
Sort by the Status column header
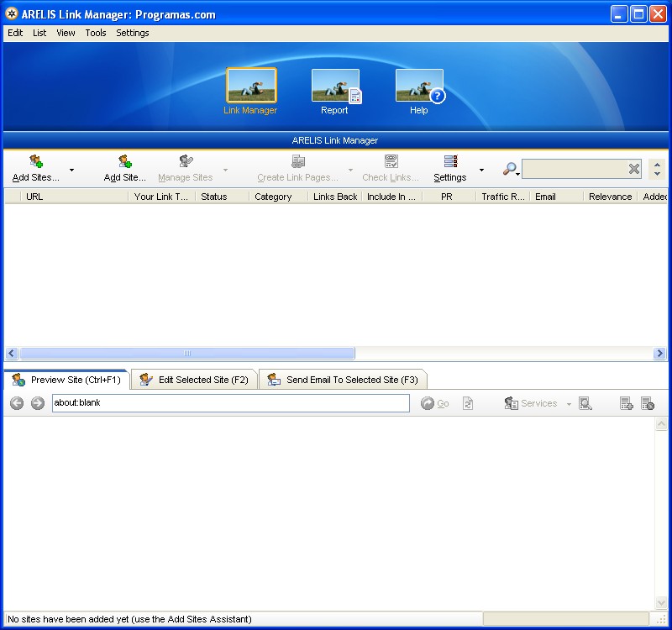pos(222,197)
